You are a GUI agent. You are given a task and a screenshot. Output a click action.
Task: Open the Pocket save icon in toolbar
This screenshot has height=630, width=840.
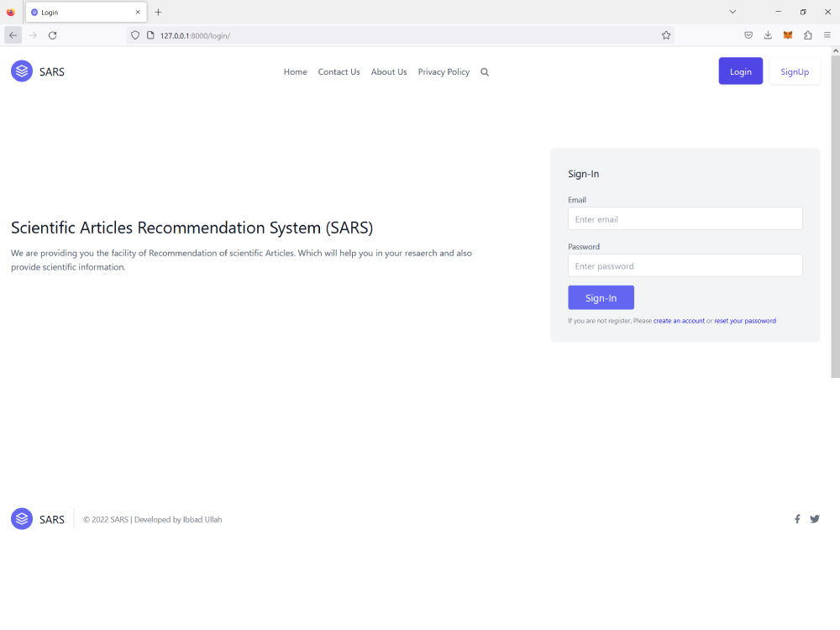click(748, 35)
